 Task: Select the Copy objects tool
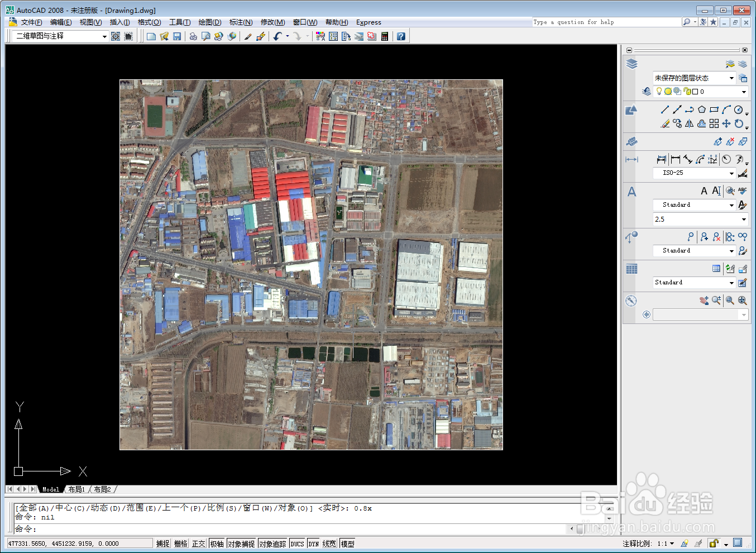tap(677, 123)
